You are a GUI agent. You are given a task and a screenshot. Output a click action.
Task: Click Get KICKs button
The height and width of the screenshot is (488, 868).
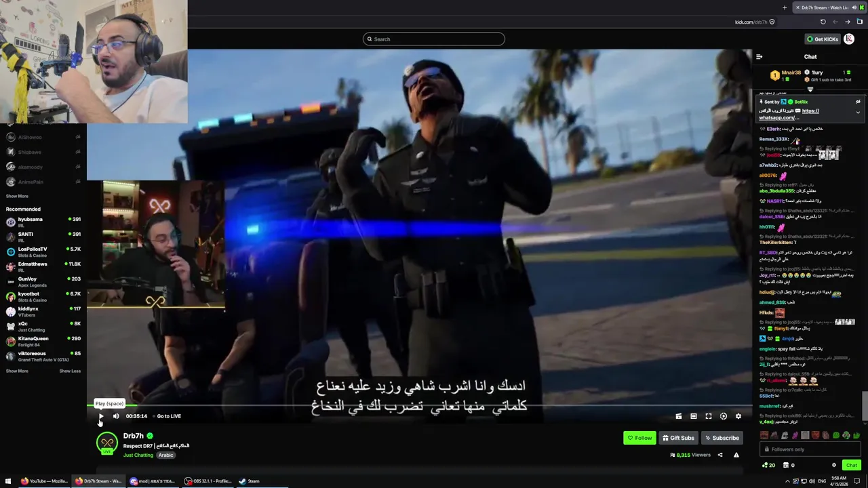pos(823,39)
